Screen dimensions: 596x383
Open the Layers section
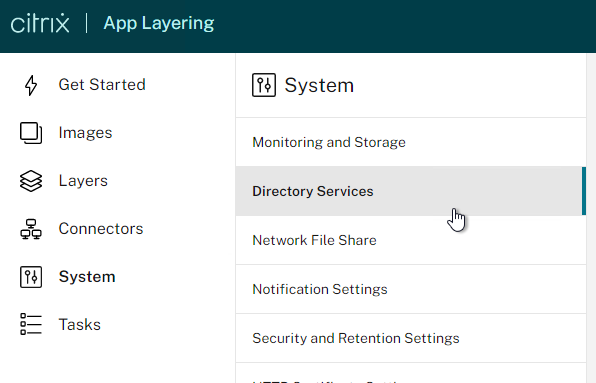83,181
